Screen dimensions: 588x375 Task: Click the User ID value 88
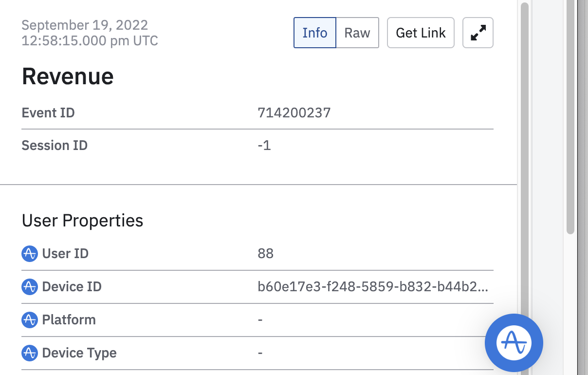point(266,254)
